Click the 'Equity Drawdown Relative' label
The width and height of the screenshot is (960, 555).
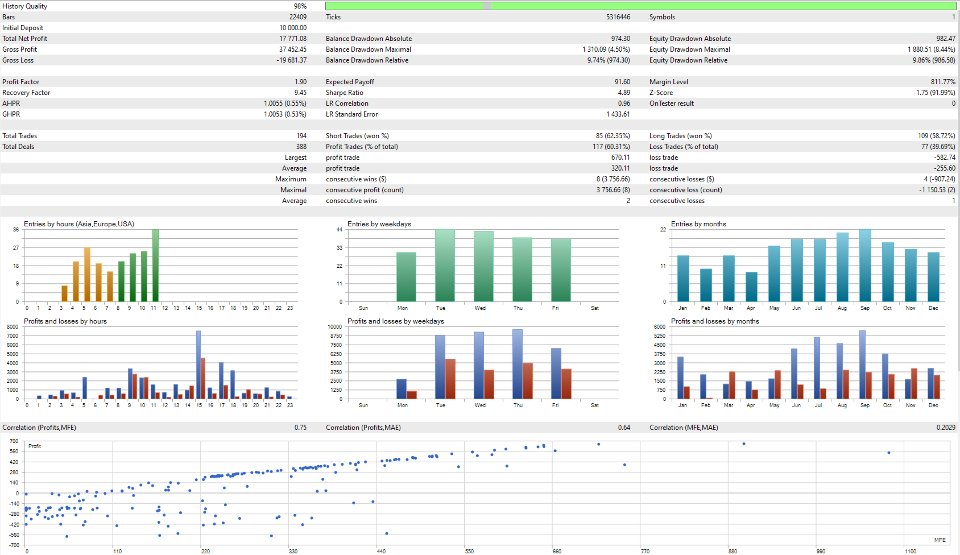click(x=688, y=61)
